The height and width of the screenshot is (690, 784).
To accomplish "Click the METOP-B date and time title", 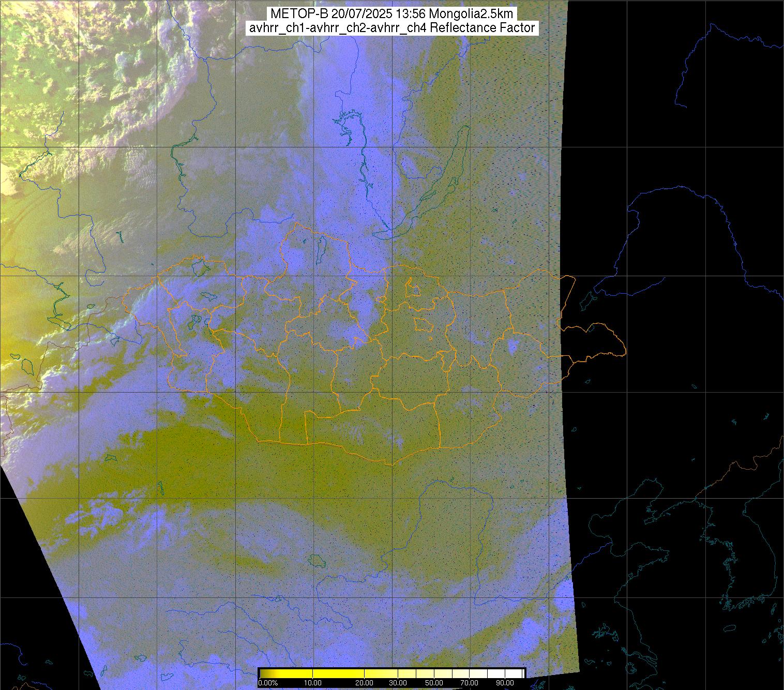I will coord(391,14).
